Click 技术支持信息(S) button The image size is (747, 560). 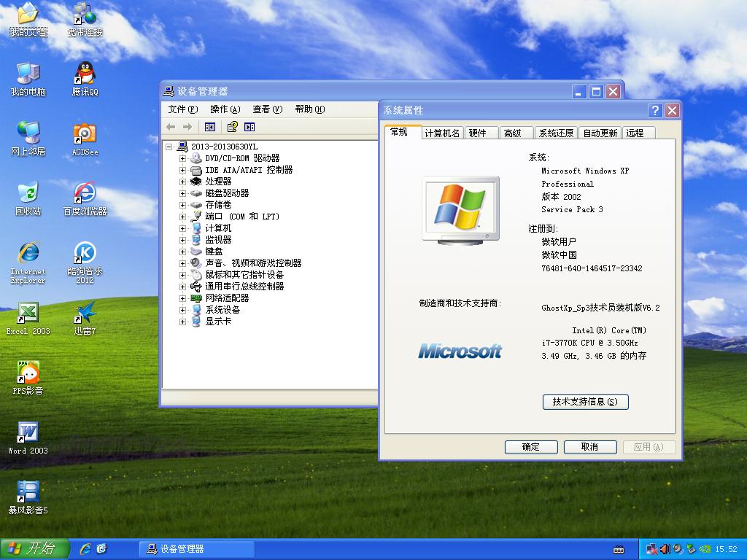pyautogui.click(x=586, y=402)
